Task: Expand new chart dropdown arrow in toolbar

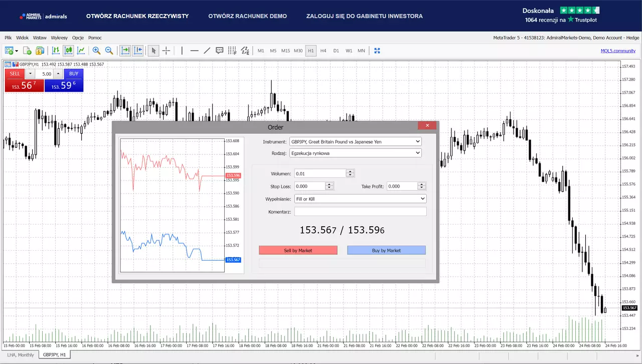Action: (17, 51)
